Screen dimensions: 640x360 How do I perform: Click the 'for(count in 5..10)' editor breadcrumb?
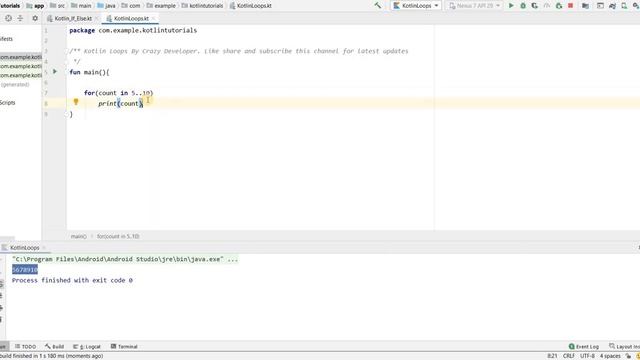[x=118, y=236]
